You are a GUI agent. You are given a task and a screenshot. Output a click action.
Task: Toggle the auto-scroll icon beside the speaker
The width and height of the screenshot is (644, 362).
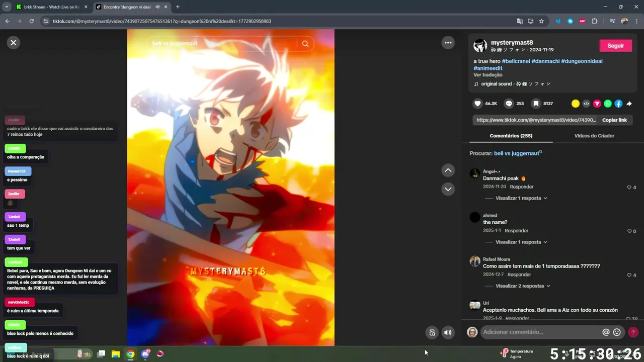[432, 332]
